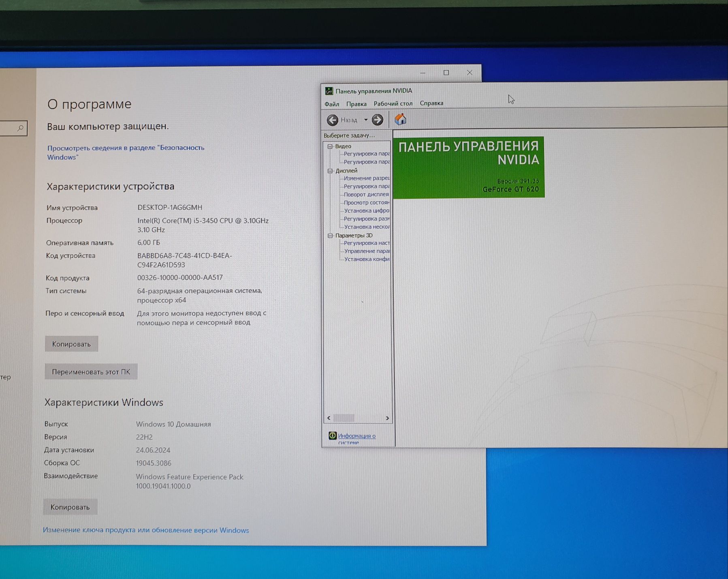The width and height of the screenshot is (728, 579).
Task: Open Установка нескольких task in tree
Action: tap(367, 227)
